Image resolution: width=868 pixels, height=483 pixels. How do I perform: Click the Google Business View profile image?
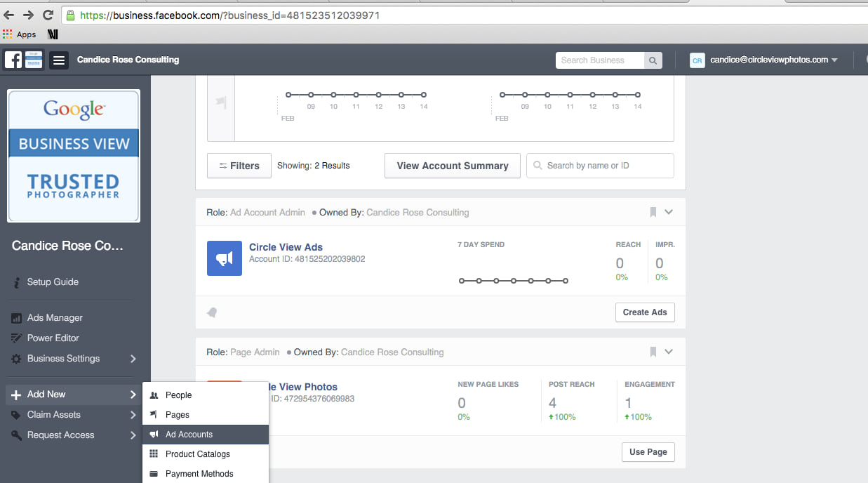click(74, 156)
